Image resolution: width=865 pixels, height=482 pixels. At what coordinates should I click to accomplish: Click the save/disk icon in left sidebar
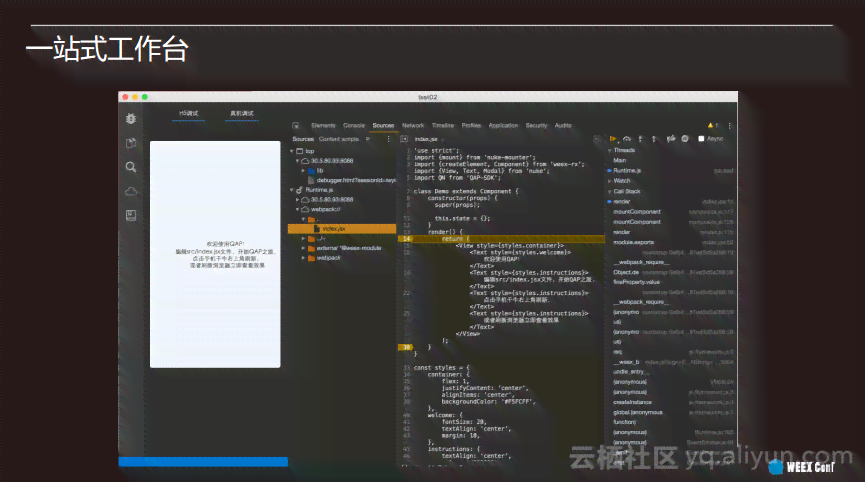coord(131,216)
